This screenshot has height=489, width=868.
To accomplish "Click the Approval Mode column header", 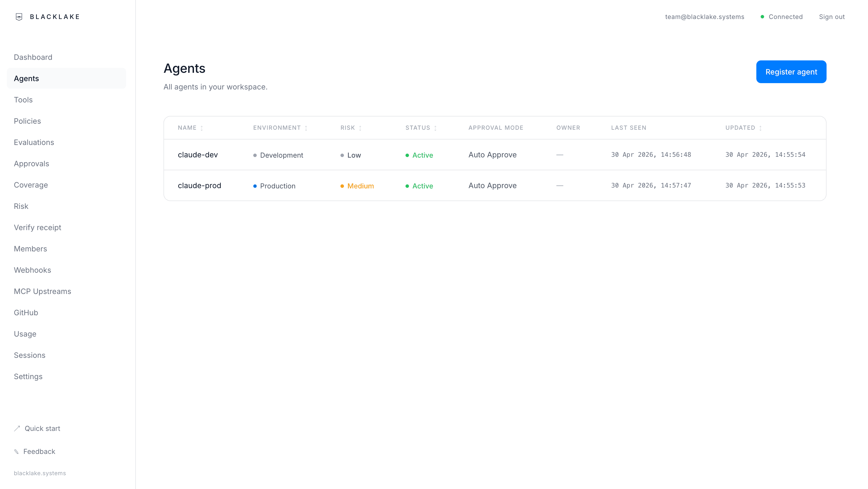I will [x=496, y=128].
